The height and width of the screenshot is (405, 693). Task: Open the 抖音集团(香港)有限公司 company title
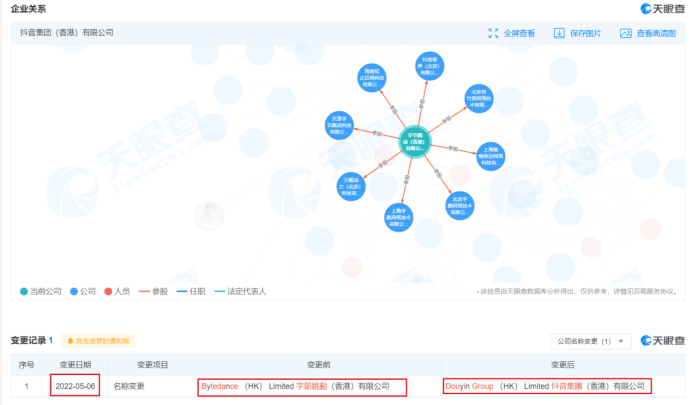pyautogui.click(x=67, y=33)
